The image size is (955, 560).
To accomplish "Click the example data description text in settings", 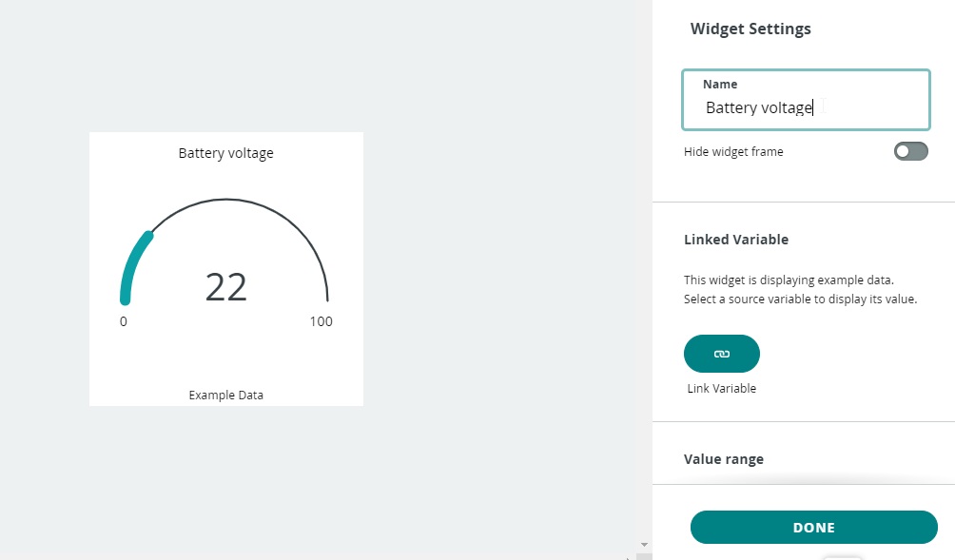I will coord(800,289).
